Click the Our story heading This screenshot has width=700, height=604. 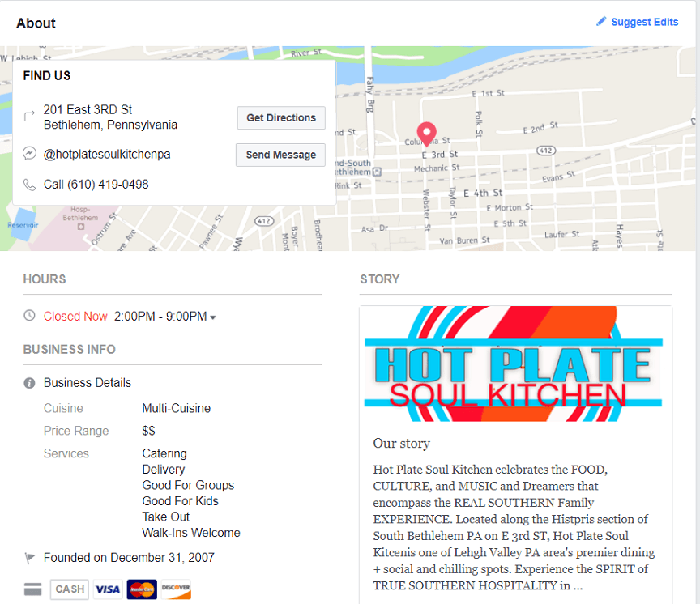coord(401,444)
